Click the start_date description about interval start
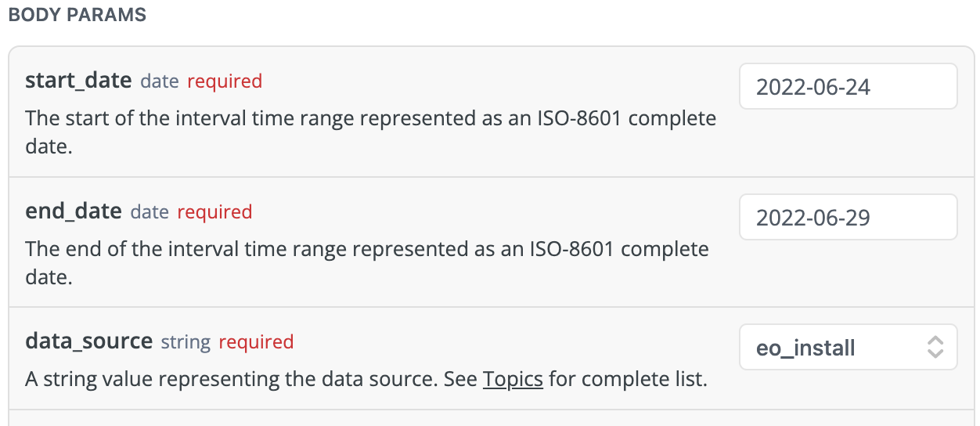Image resolution: width=980 pixels, height=426 pixels. click(369, 119)
